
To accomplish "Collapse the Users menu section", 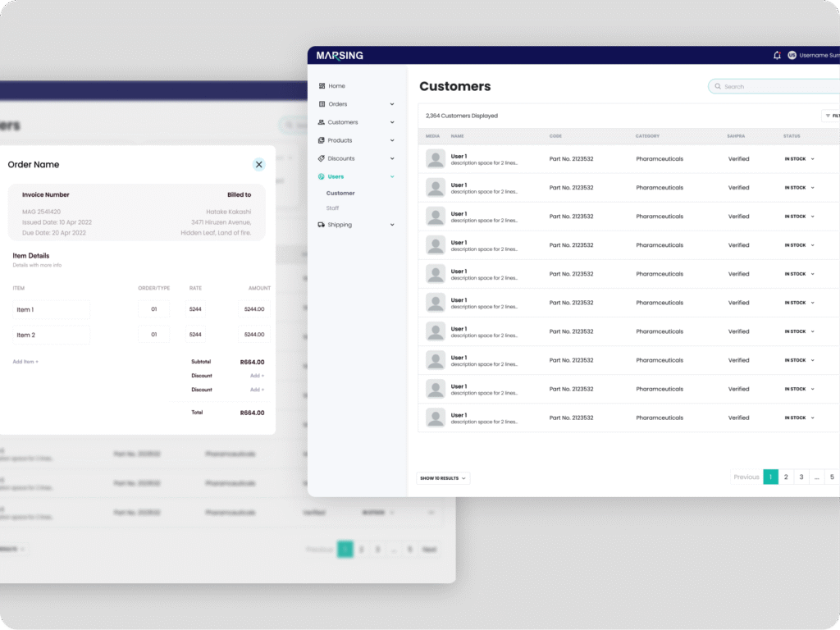I will 392,176.
